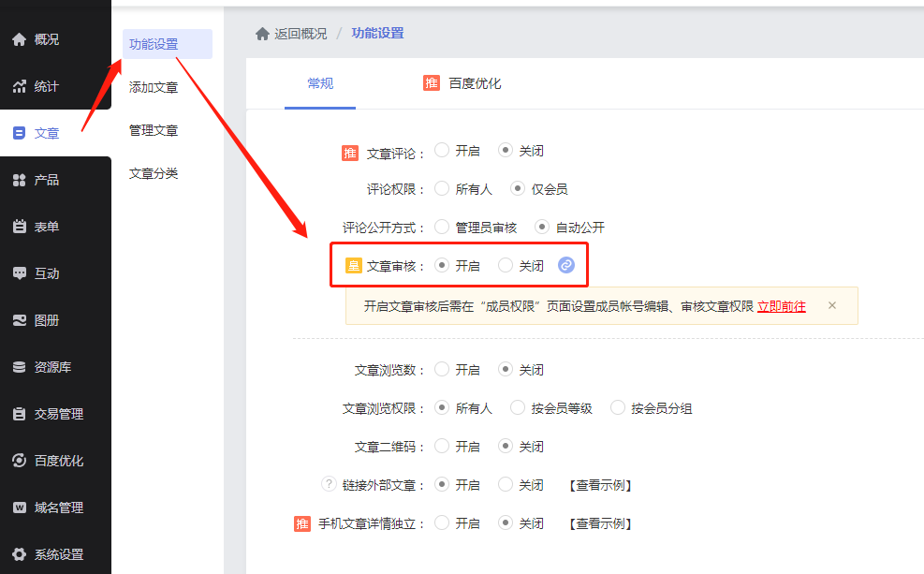Click the 推 badge before 文章评论

point(350,154)
